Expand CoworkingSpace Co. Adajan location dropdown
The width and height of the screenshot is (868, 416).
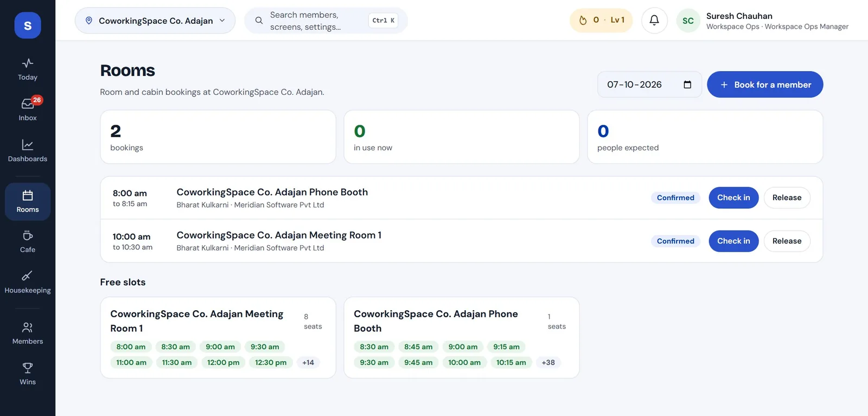[155, 21]
